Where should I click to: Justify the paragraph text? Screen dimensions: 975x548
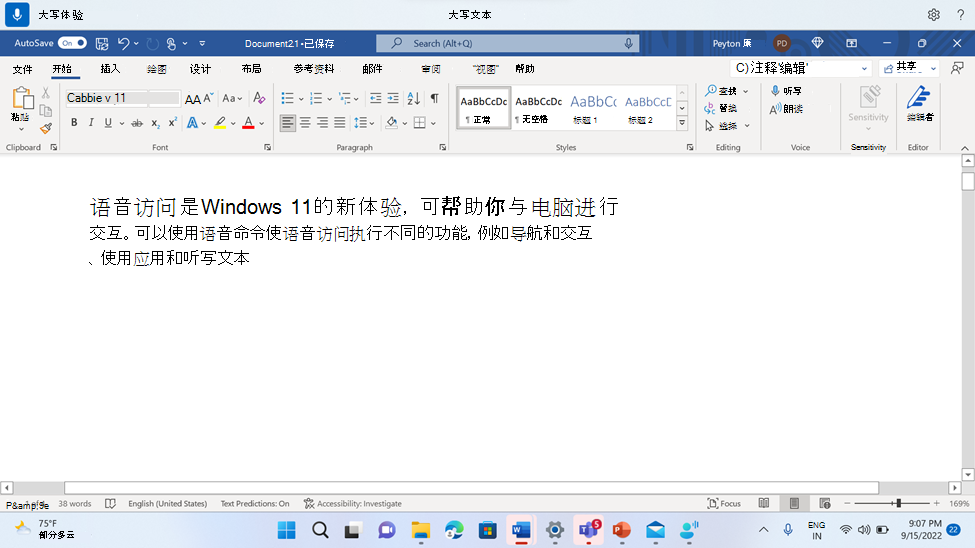point(340,123)
